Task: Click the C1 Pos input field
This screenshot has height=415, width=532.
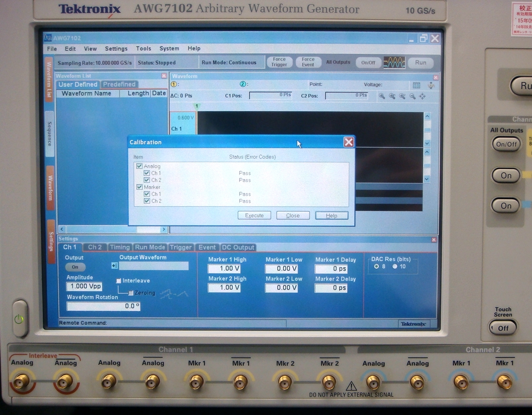Action: (x=270, y=95)
